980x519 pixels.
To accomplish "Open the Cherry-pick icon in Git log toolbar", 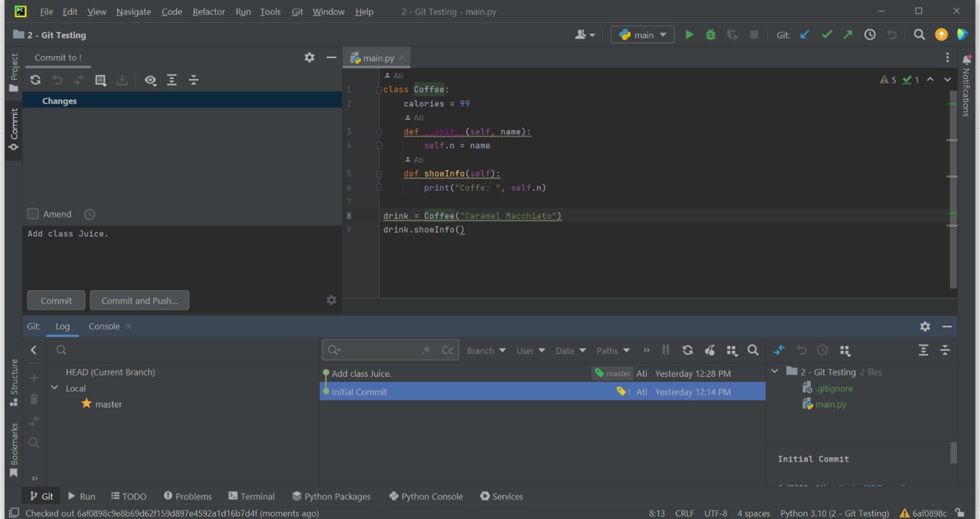I will (x=709, y=350).
